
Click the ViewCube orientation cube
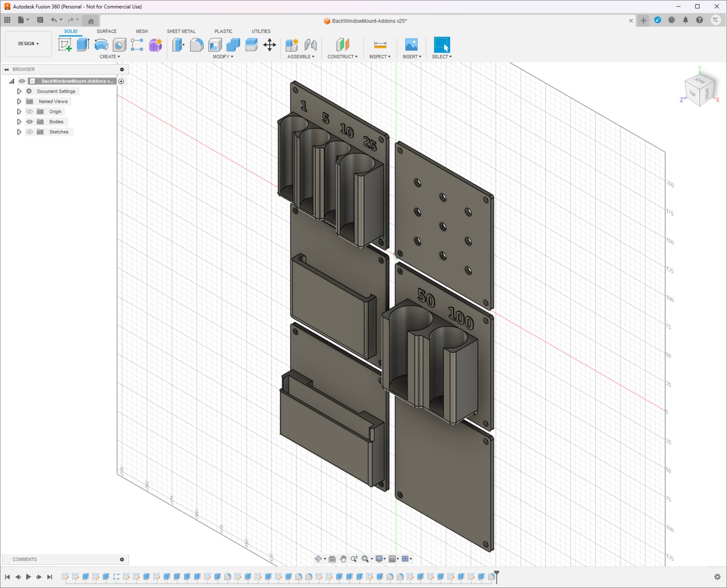point(699,91)
